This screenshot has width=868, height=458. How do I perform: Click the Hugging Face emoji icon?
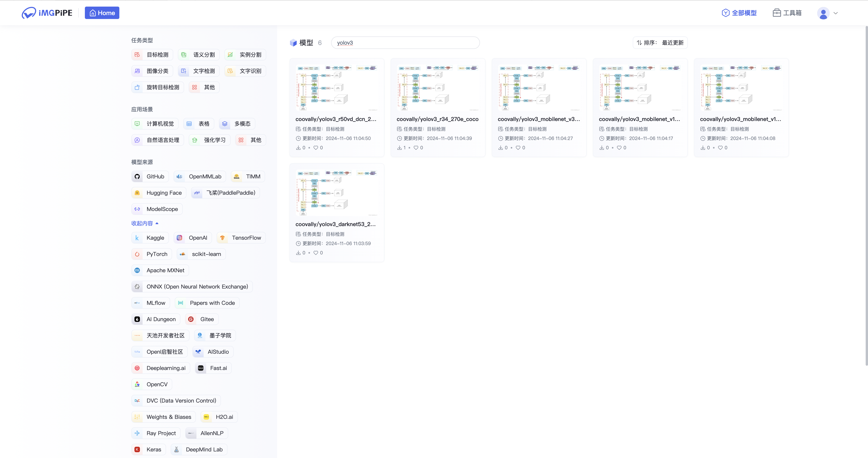pyautogui.click(x=137, y=193)
